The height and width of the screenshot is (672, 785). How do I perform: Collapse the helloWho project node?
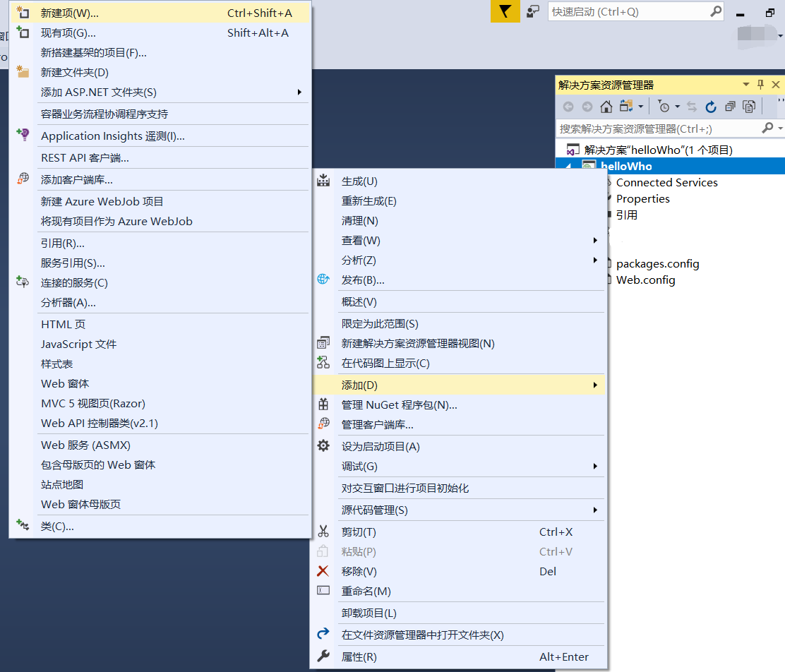(568, 167)
